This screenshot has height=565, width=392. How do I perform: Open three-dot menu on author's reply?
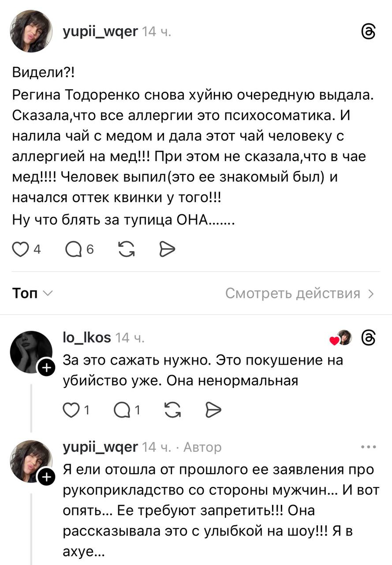(368, 447)
